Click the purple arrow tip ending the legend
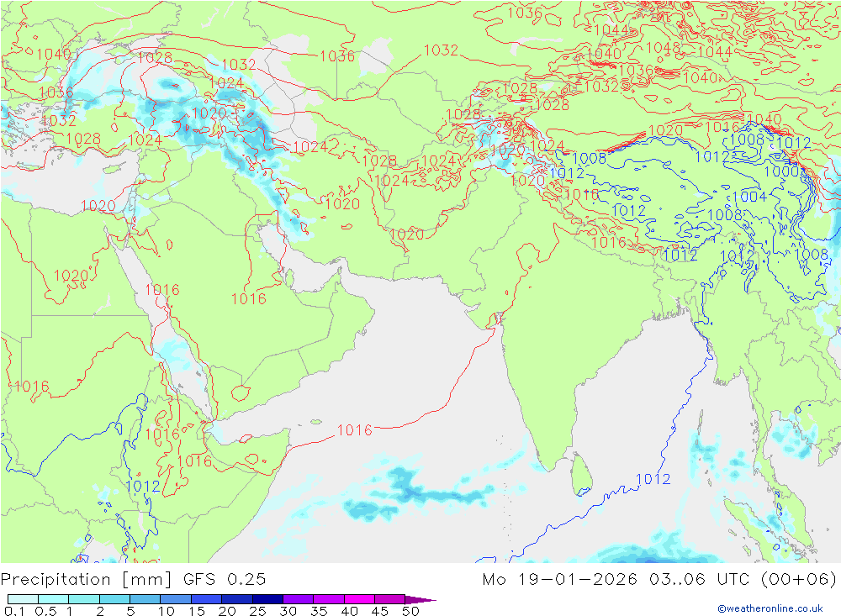 pyautogui.click(x=420, y=599)
